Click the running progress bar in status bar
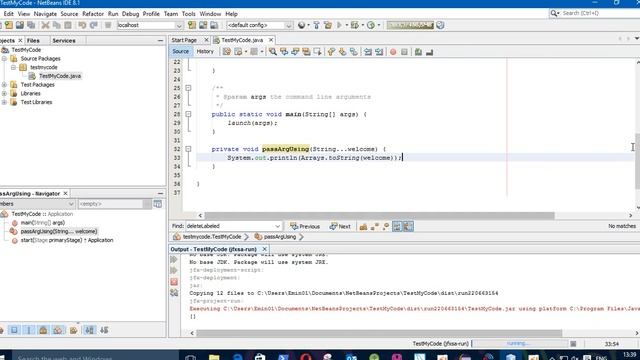The image size is (640, 360). coord(519,344)
